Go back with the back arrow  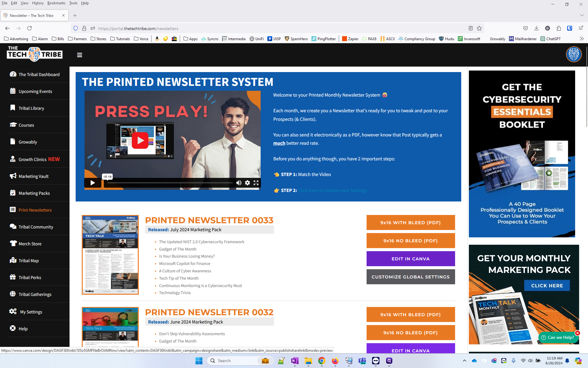[7, 28]
